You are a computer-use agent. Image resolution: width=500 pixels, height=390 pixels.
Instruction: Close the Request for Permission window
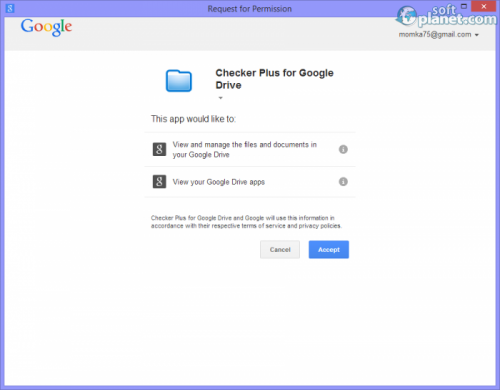tap(484, 6)
